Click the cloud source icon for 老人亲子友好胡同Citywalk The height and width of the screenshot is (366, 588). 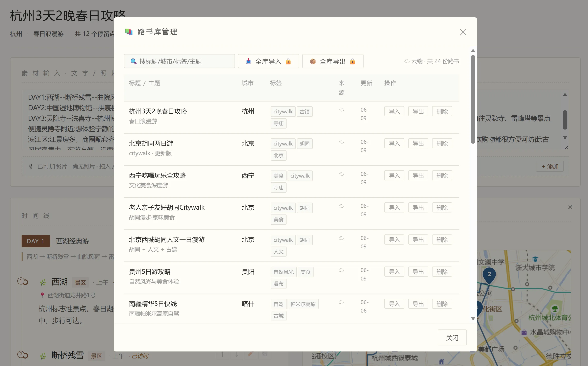click(341, 206)
